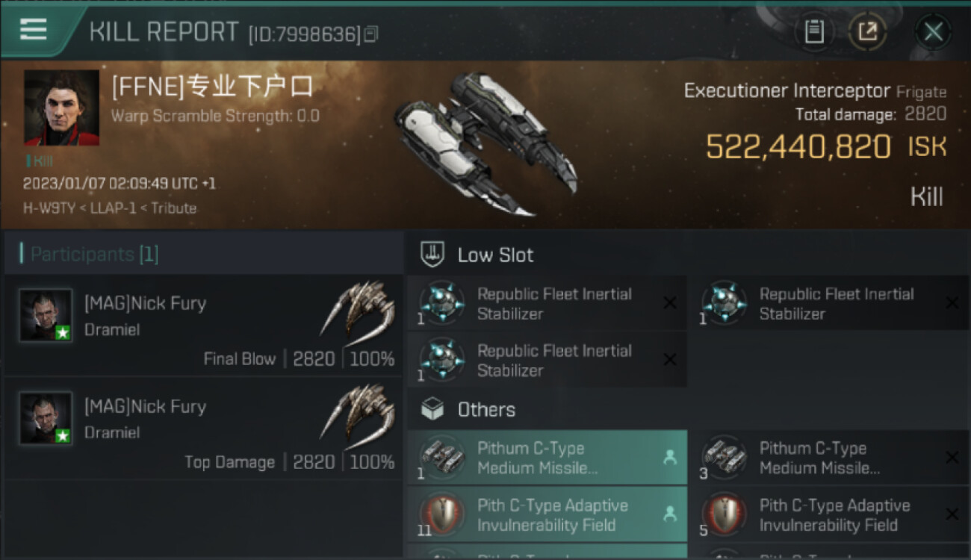Select the highlighted Pithum C-Type Medium Missile item
This screenshot has height=560, width=971.
pos(546,458)
